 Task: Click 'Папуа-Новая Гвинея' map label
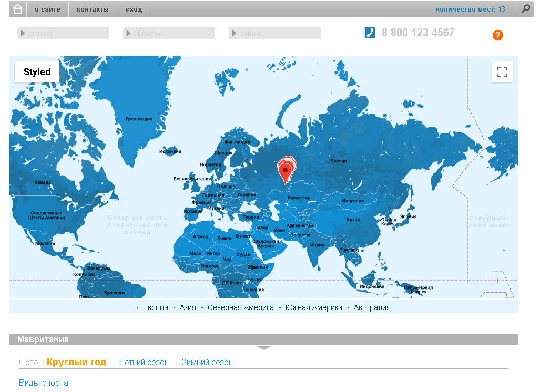418,290
